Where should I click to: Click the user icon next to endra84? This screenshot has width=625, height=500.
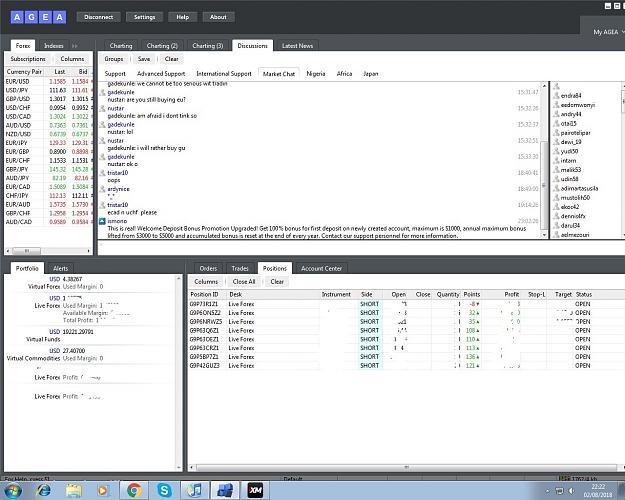click(x=556, y=95)
